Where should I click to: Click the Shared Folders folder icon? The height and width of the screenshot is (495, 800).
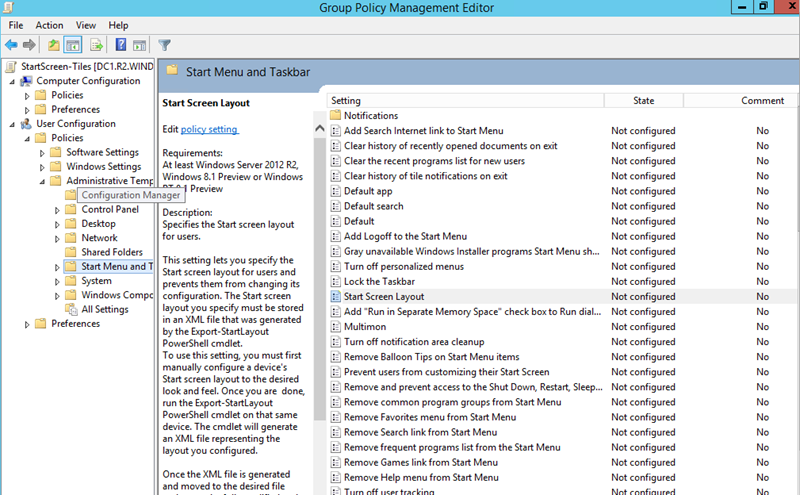[x=71, y=252]
